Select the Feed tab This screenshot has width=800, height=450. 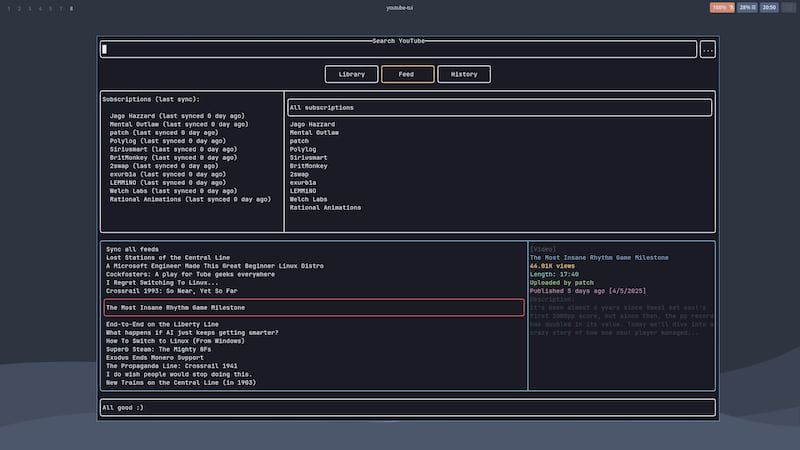coord(407,74)
